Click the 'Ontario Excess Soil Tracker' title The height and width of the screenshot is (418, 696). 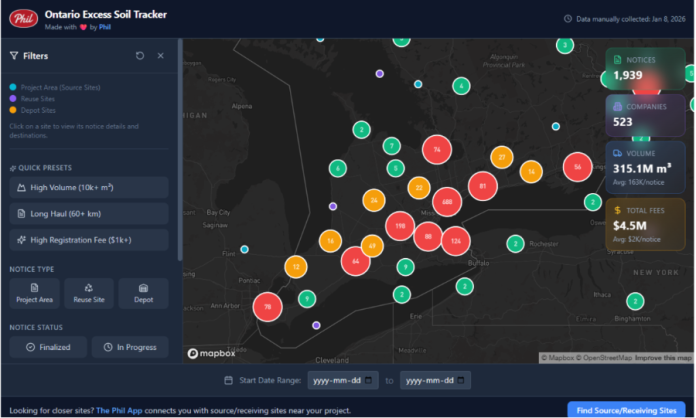(106, 15)
